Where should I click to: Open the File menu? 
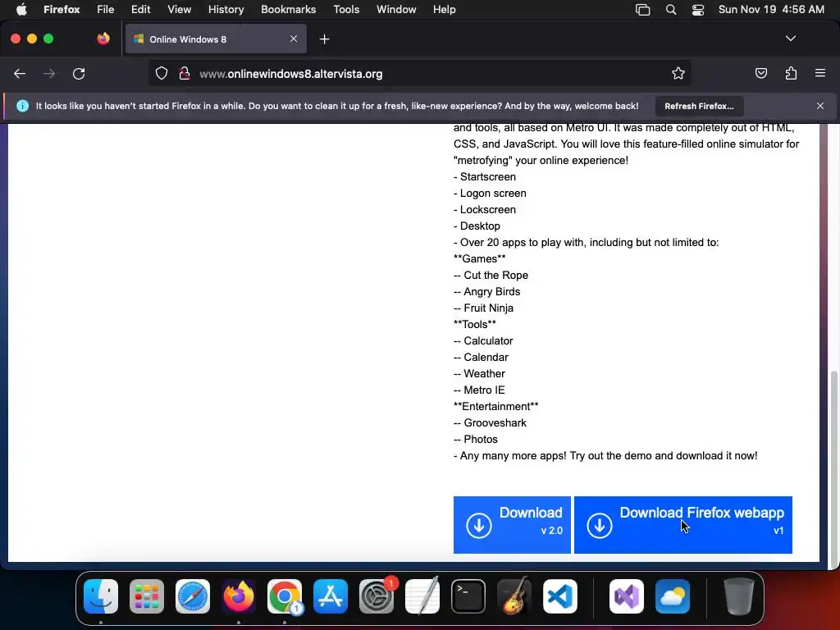click(105, 10)
